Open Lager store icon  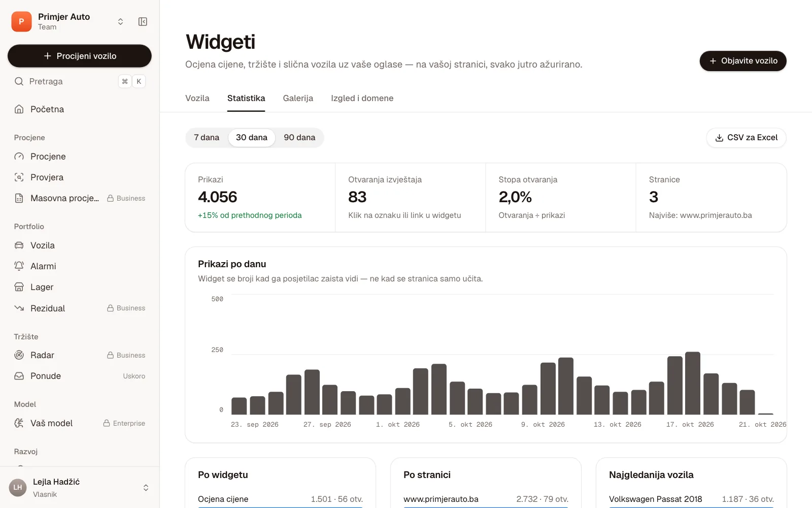pos(19,287)
